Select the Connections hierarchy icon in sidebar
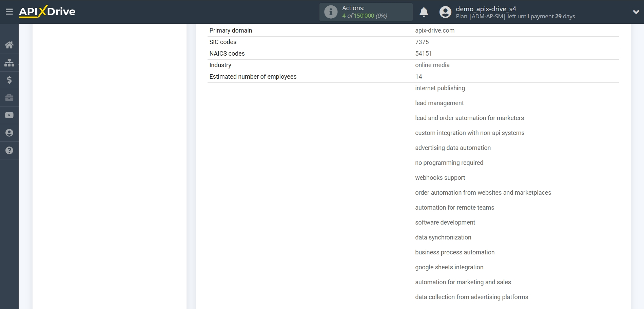 9,62
